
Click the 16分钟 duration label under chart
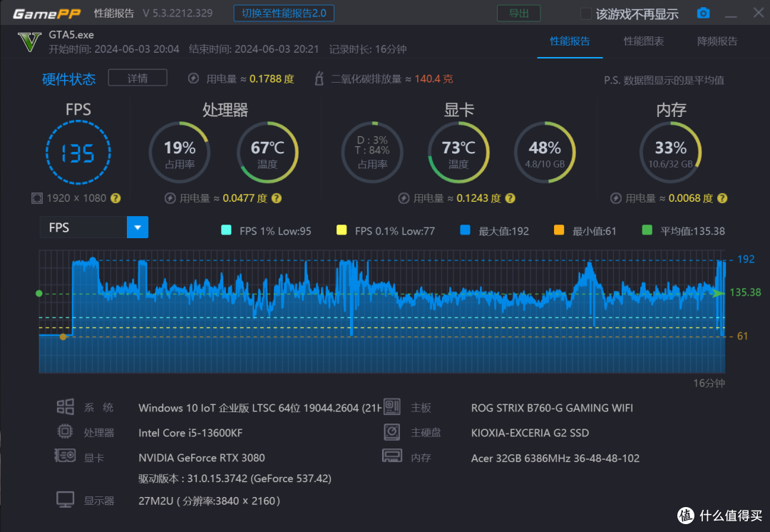(x=709, y=383)
